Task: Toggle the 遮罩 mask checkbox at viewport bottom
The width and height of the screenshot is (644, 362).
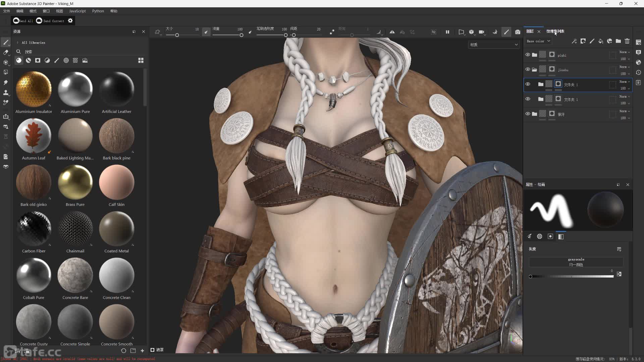Action: [152, 350]
